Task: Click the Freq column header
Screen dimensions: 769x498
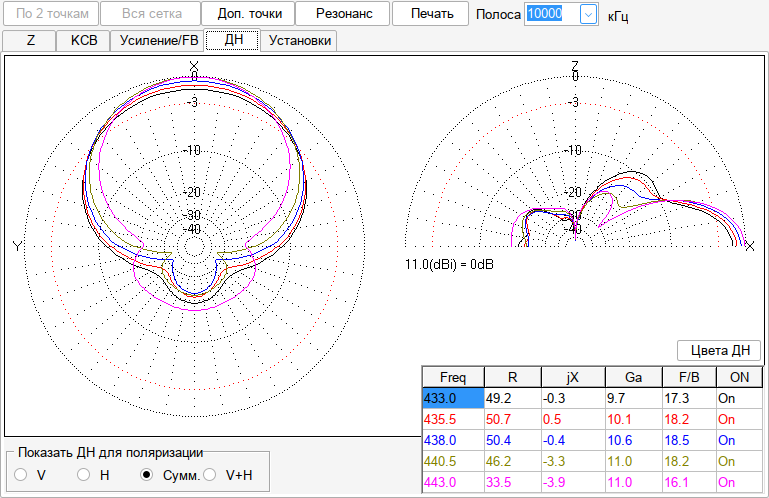Action: (x=453, y=377)
